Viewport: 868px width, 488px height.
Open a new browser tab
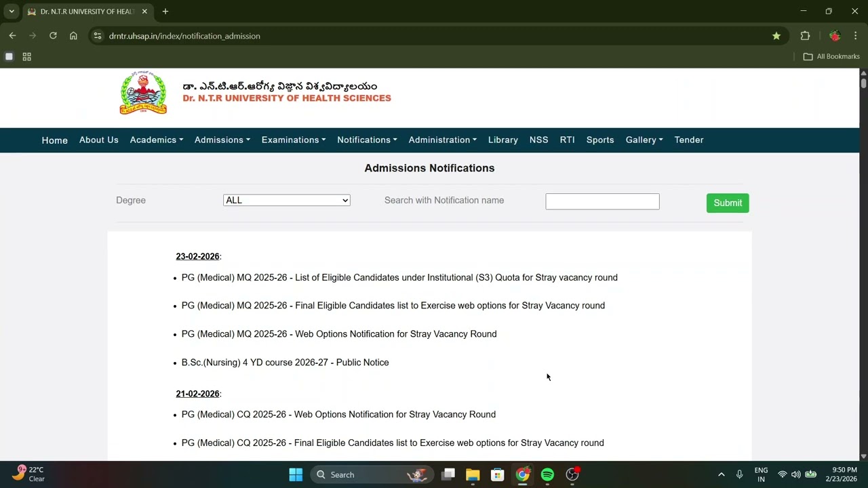click(x=165, y=12)
